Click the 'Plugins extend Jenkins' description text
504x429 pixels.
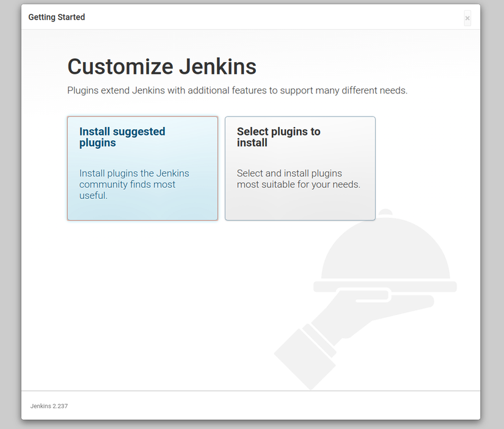(237, 90)
